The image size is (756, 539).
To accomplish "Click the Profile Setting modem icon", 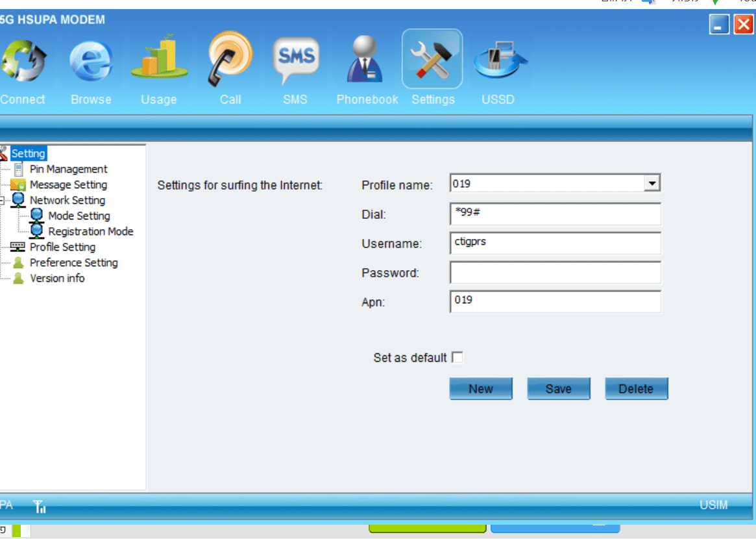I will pyautogui.click(x=18, y=247).
